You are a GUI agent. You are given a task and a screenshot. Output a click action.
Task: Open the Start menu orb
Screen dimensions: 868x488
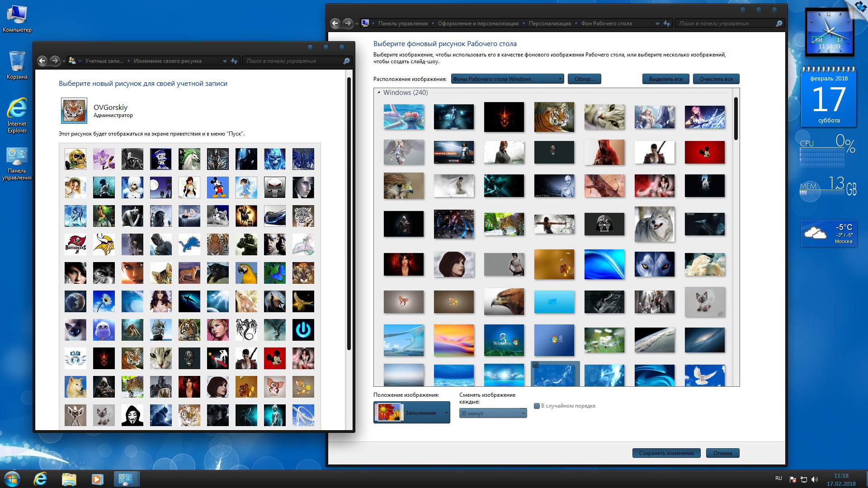(x=12, y=479)
